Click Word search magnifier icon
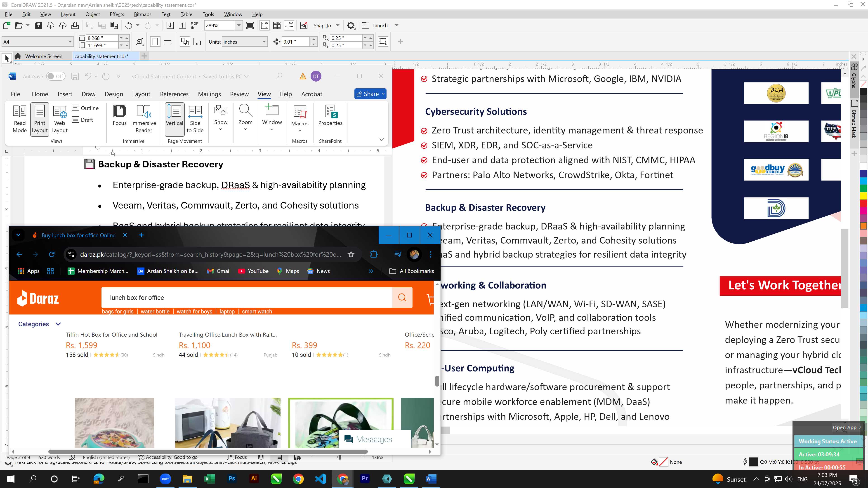Image resolution: width=868 pixels, height=488 pixels. click(279, 76)
